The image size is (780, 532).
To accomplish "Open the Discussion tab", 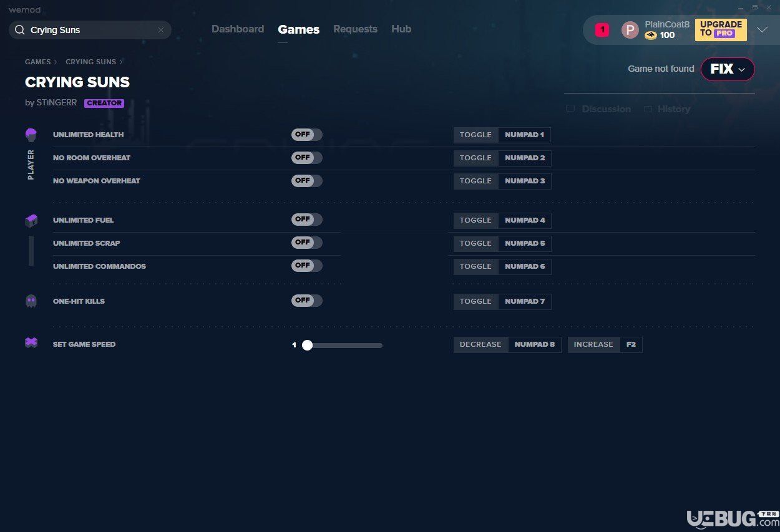I will 606,109.
